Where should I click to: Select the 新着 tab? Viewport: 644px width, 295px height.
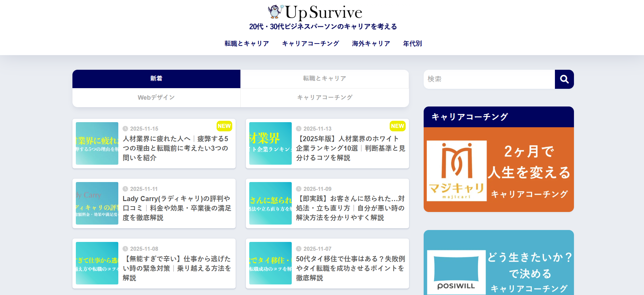[156, 79]
